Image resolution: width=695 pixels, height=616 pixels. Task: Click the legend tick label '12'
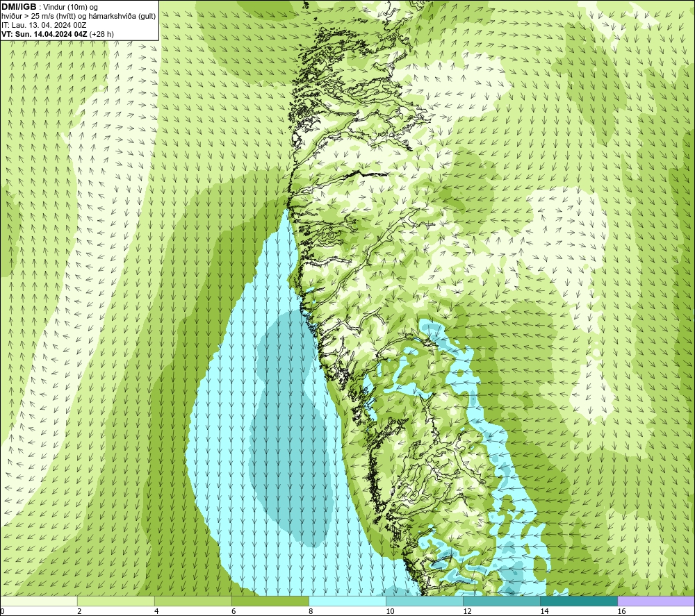tap(467, 611)
